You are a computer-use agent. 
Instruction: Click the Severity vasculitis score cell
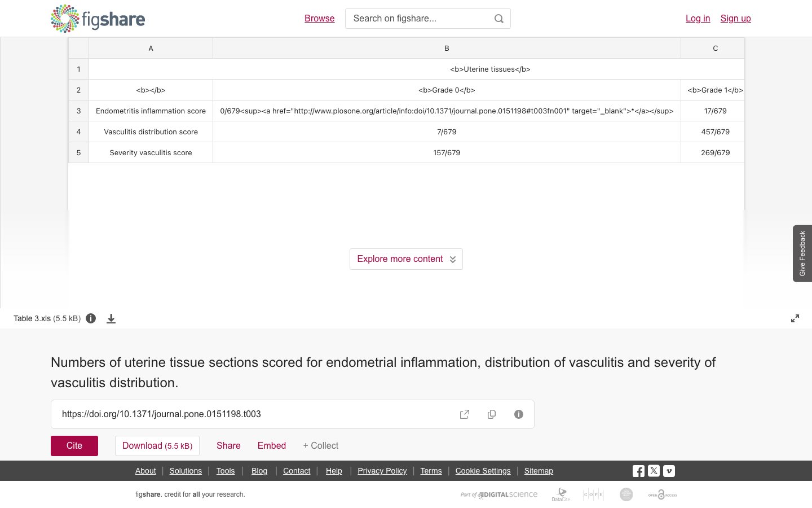click(151, 153)
